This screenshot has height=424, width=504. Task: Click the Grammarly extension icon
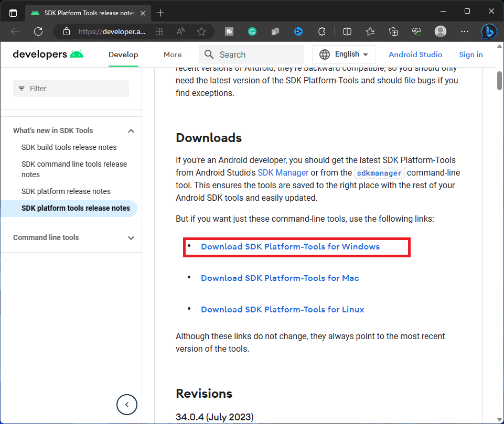pyautogui.click(x=252, y=31)
